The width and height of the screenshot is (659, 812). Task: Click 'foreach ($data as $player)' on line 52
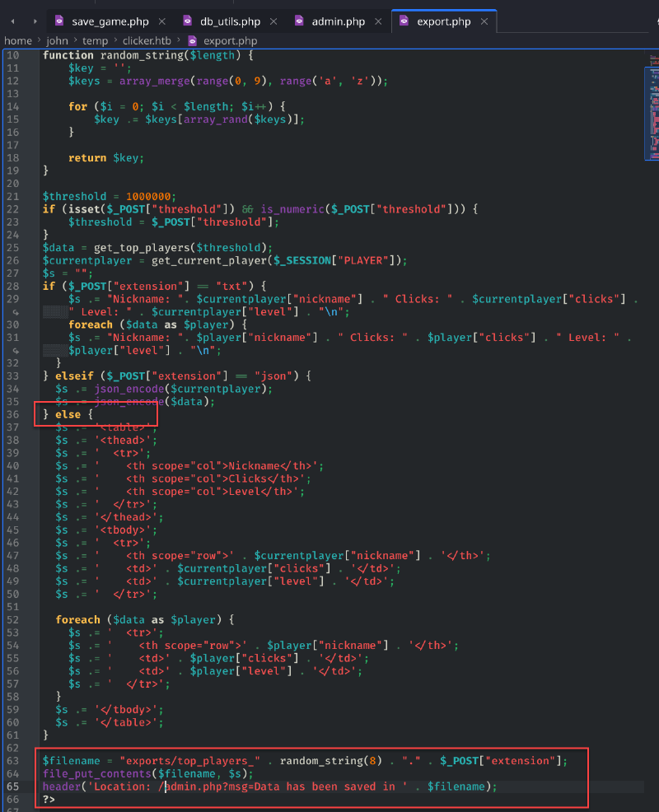pyautogui.click(x=144, y=620)
